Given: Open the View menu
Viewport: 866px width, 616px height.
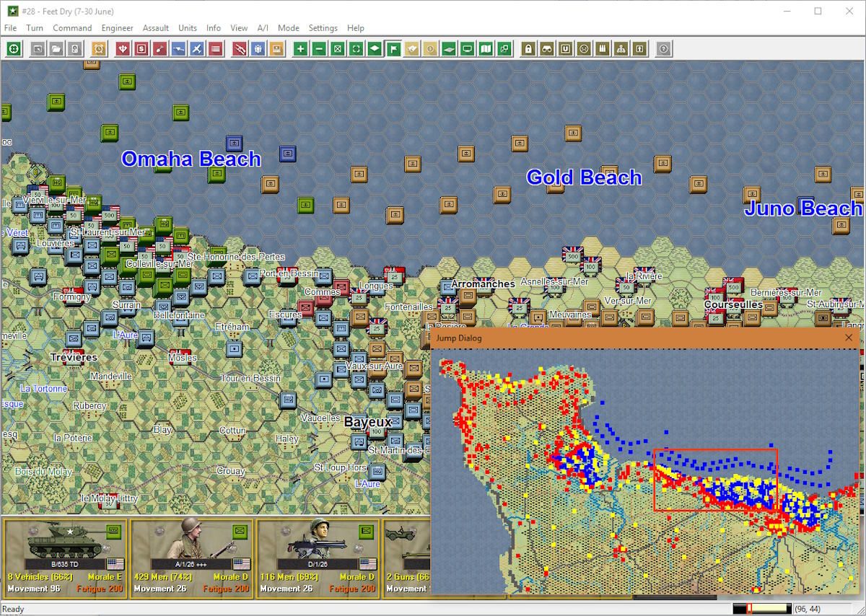Looking at the screenshot, I should click(239, 28).
